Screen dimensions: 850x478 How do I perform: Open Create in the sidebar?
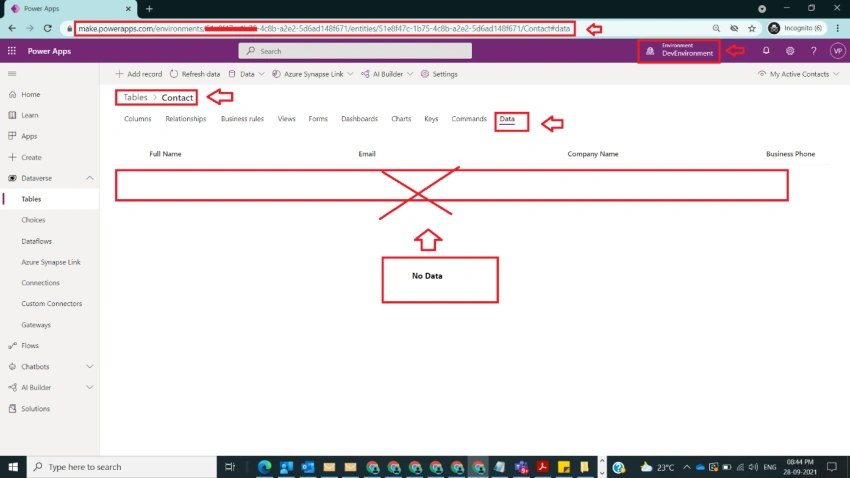pos(31,157)
